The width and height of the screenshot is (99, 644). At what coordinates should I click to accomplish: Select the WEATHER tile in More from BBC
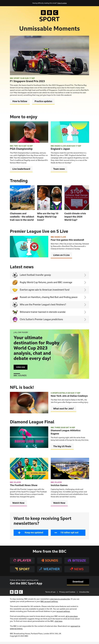coord(49,569)
